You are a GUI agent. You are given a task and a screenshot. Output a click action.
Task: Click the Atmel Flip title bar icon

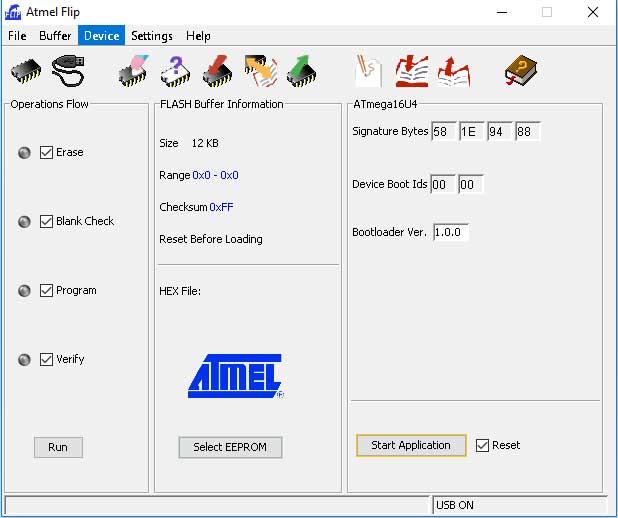click(13, 12)
